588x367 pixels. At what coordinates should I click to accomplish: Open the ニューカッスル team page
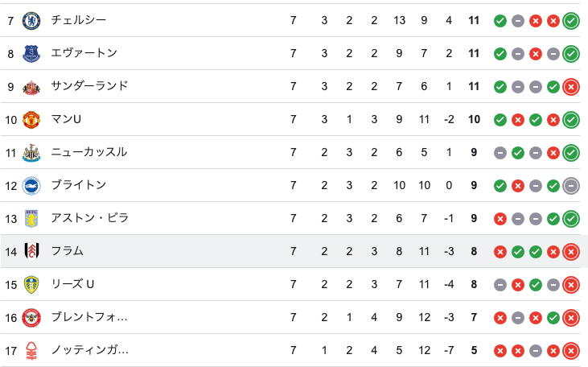(x=89, y=152)
